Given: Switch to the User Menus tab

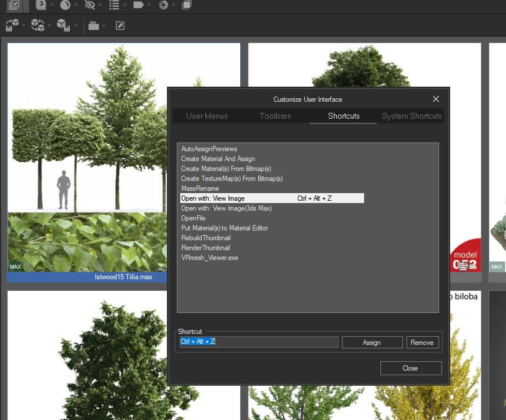Looking at the screenshot, I should [x=207, y=116].
